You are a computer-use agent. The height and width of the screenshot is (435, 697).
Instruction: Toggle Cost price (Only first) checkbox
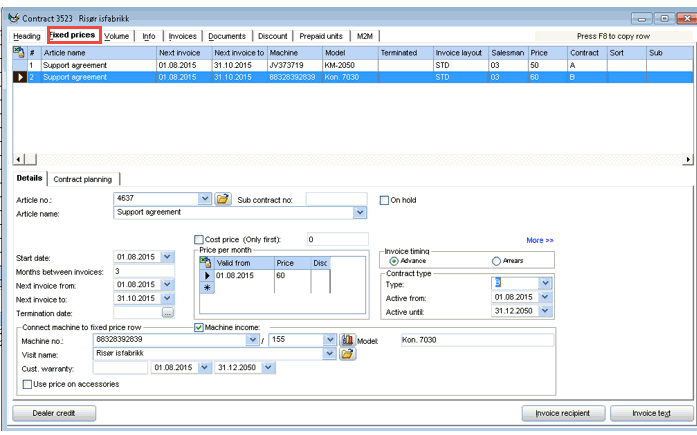click(x=199, y=240)
